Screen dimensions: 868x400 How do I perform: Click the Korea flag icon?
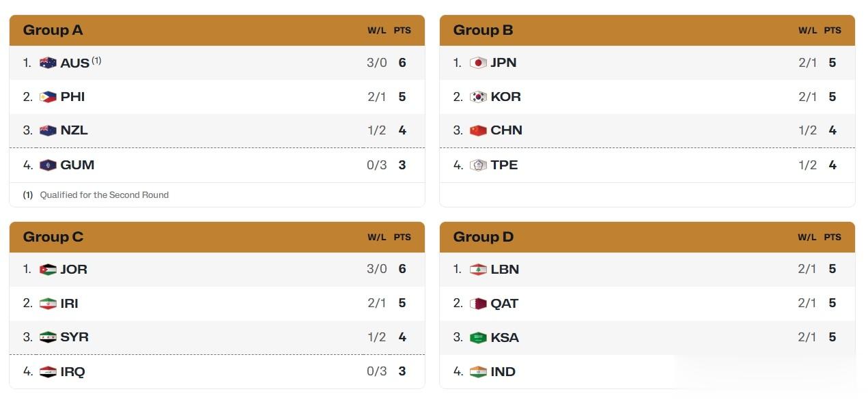pos(478,97)
